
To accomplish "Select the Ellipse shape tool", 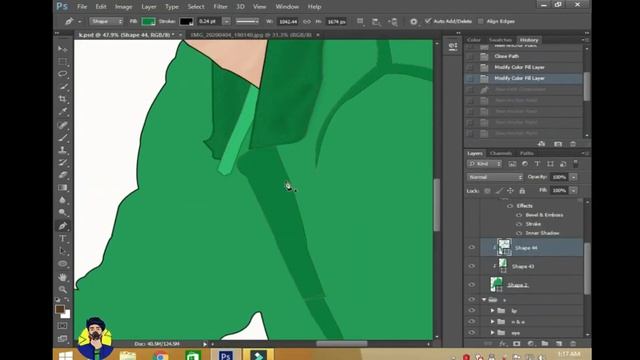I will tap(62, 264).
